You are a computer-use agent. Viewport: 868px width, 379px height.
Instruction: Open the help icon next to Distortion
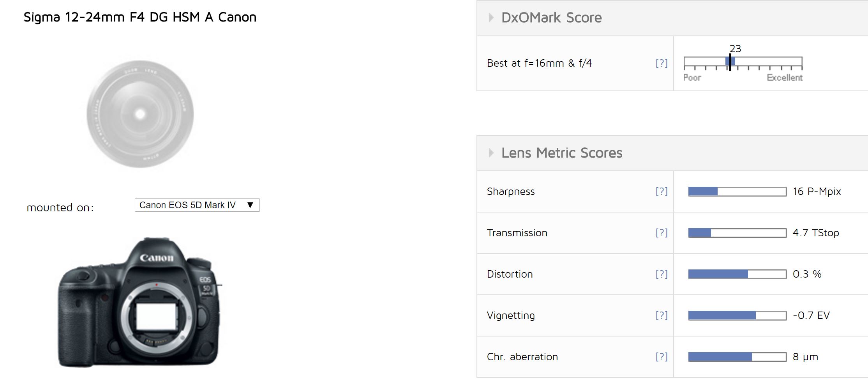[662, 274]
